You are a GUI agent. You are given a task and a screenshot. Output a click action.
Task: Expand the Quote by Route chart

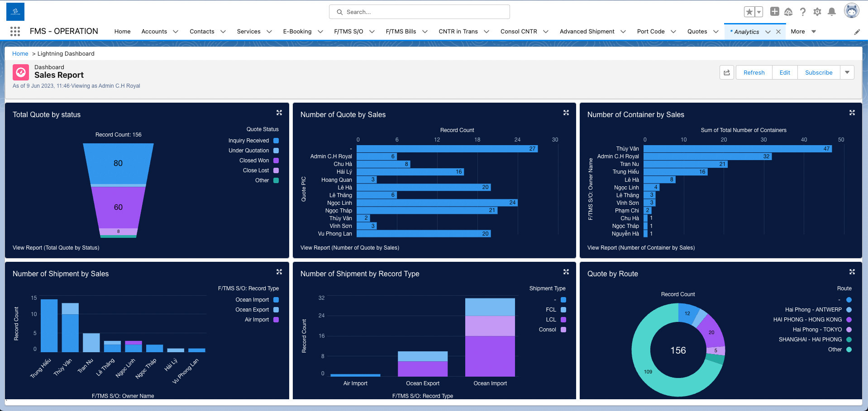(x=852, y=272)
